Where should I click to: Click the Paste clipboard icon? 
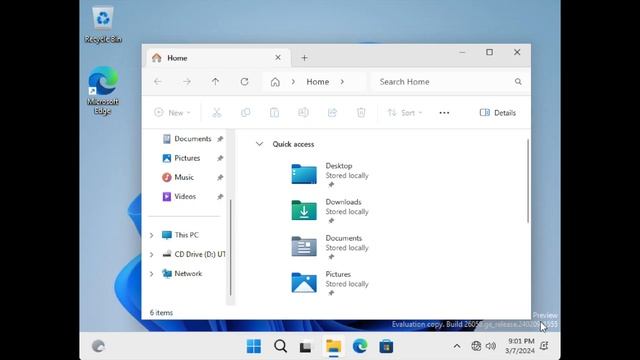pyautogui.click(x=274, y=113)
